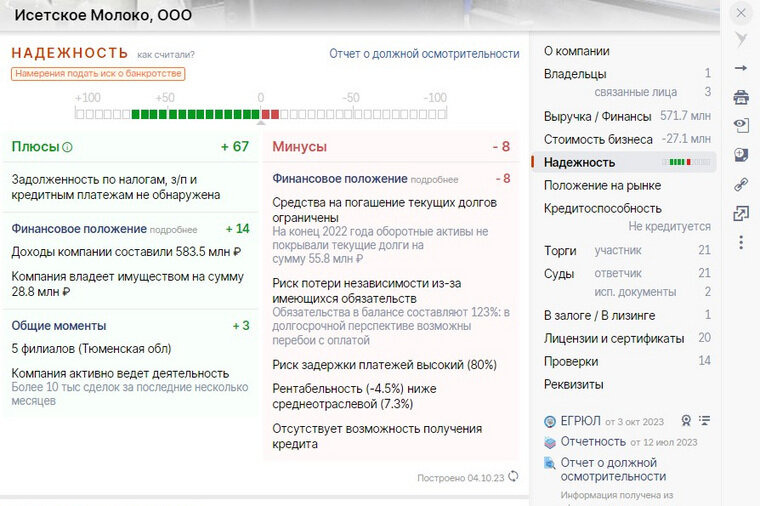Click the list icon beside ЕГРЮЛ

(704, 420)
